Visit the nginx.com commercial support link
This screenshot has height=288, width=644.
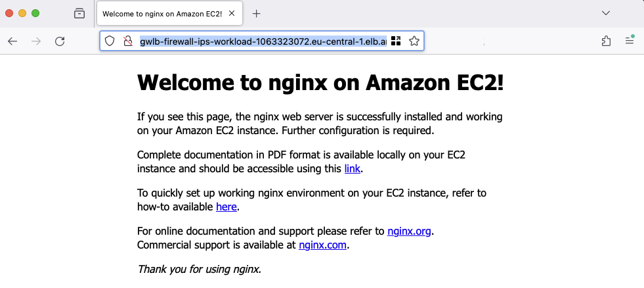pyautogui.click(x=322, y=245)
